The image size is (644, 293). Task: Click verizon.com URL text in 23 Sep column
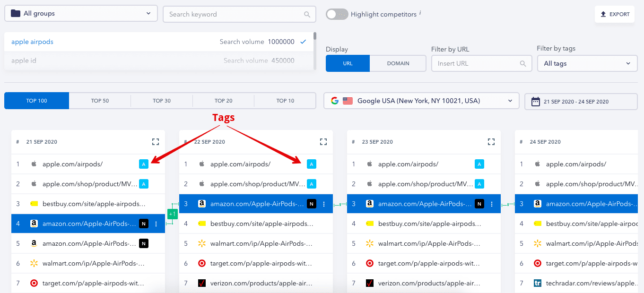pos(429,283)
